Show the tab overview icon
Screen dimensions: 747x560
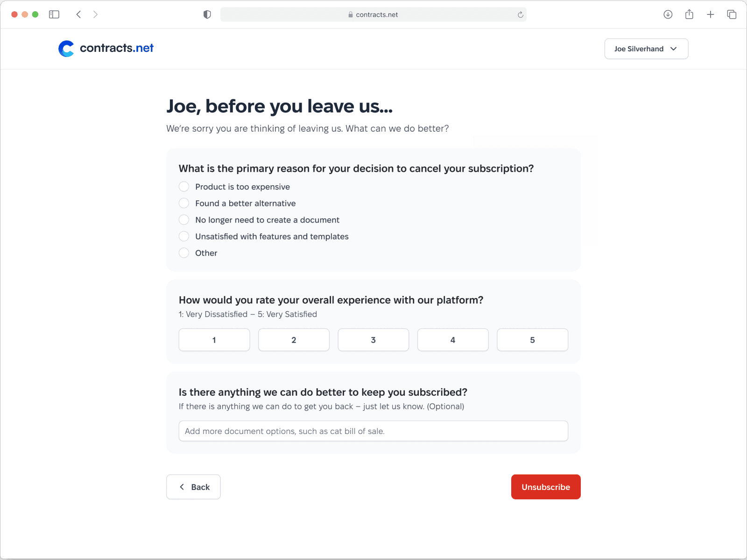tap(732, 14)
